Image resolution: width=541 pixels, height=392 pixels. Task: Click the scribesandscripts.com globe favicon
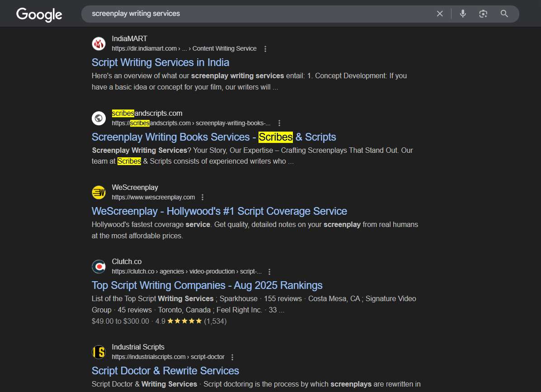tap(99, 118)
